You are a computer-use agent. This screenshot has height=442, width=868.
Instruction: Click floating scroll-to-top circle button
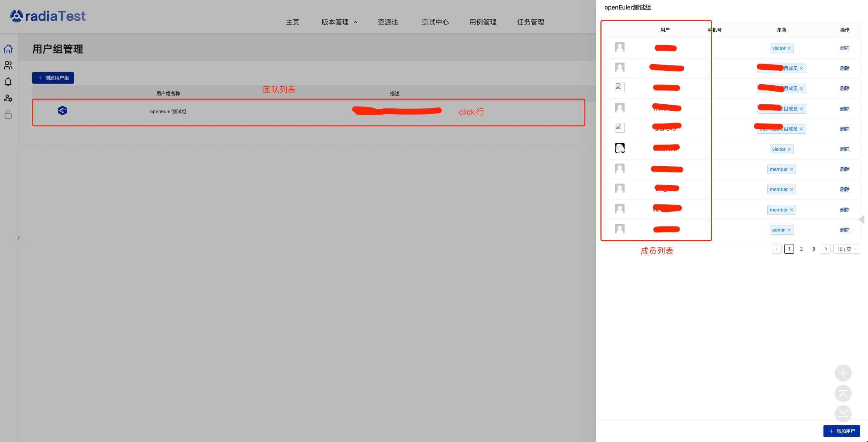[843, 393]
